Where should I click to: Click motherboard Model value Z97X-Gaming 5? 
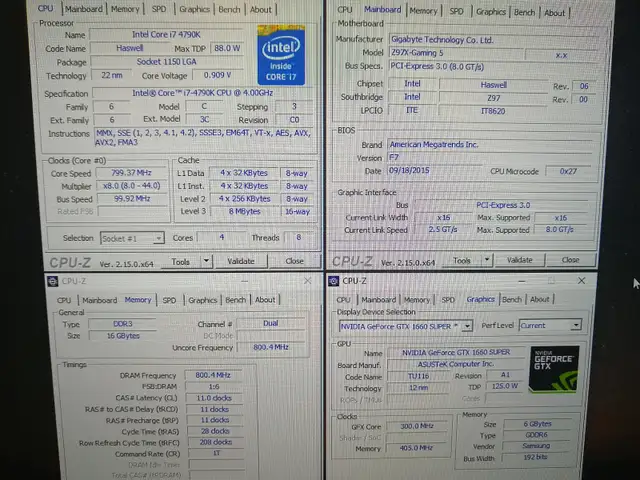coord(456,53)
